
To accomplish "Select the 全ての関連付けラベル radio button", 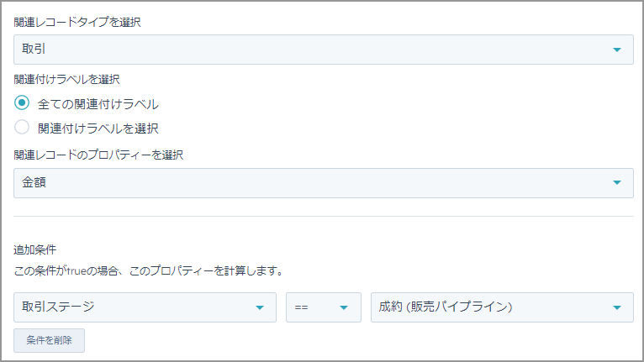I will (22, 102).
